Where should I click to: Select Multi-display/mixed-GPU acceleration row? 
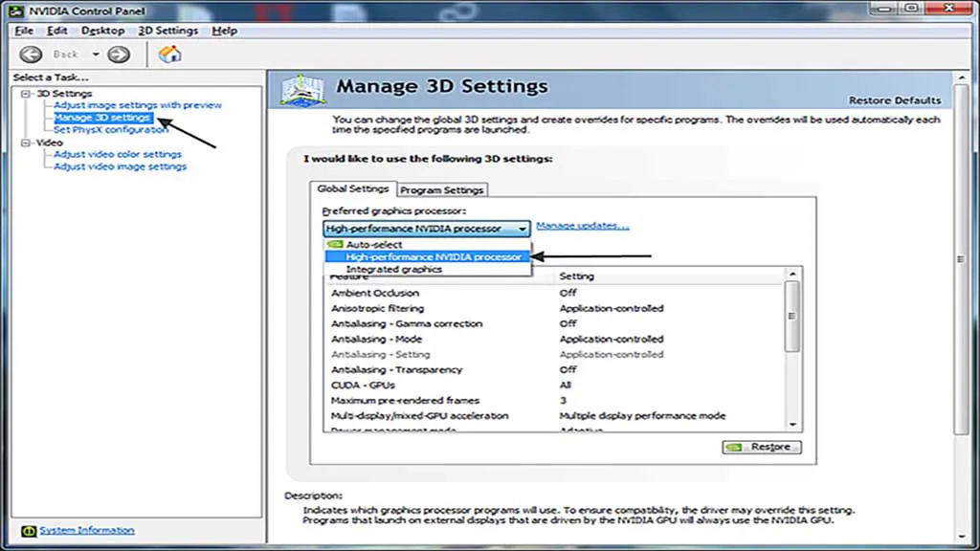(554, 416)
